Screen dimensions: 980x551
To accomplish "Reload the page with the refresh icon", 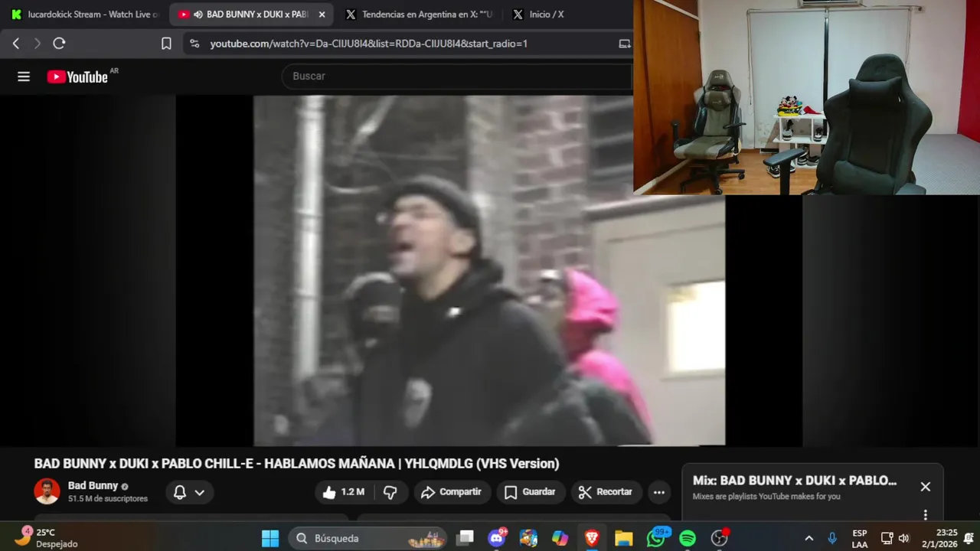I will click(x=59, y=44).
